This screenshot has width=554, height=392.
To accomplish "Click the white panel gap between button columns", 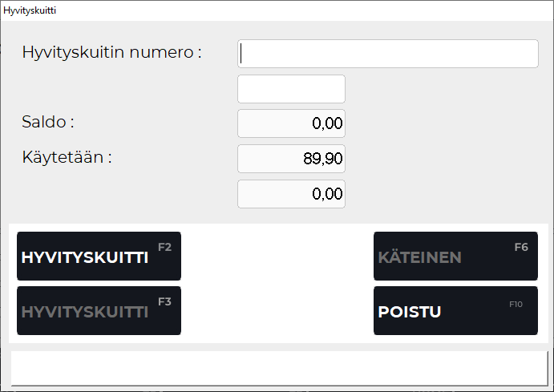I will (277, 284).
